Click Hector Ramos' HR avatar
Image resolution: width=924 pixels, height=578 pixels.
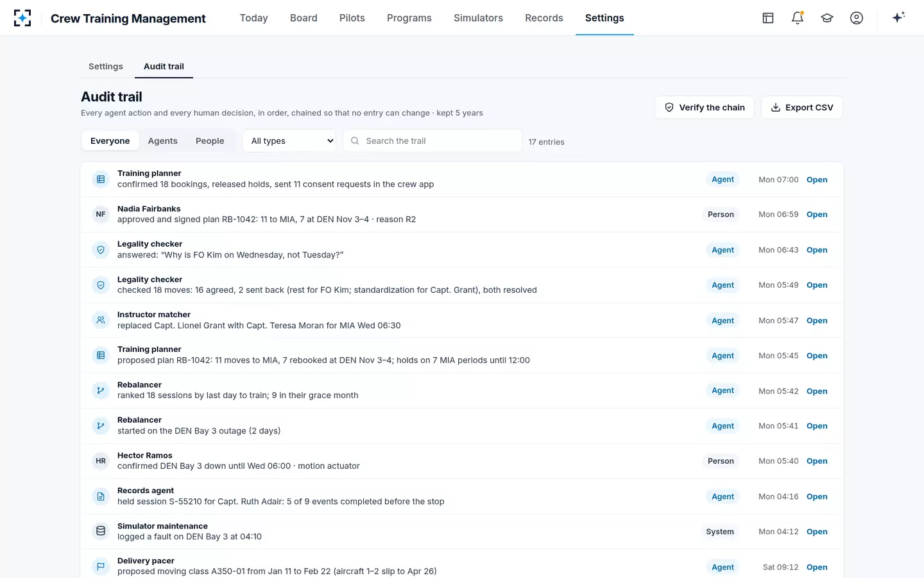(101, 461)
